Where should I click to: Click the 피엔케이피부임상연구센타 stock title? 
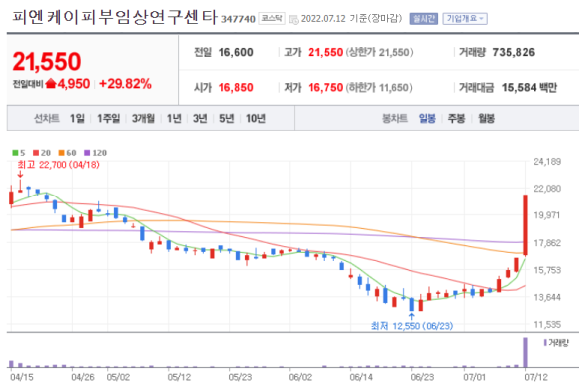114,17
